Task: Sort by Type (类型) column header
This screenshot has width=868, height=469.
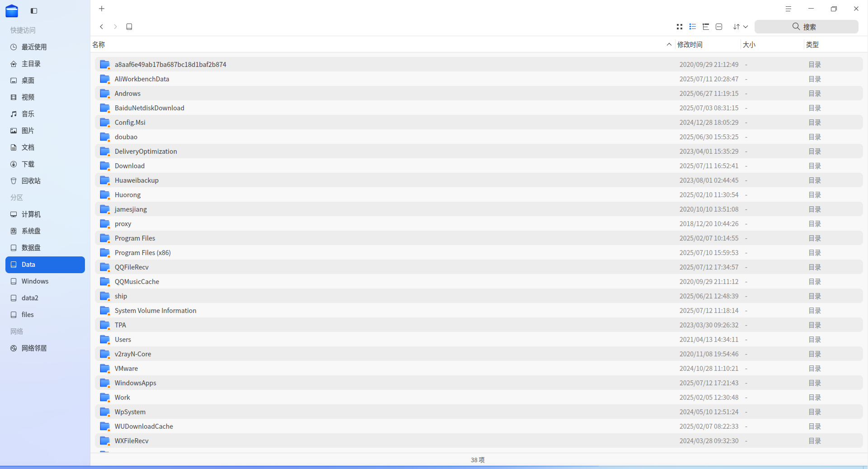Action: click(835, 44)
